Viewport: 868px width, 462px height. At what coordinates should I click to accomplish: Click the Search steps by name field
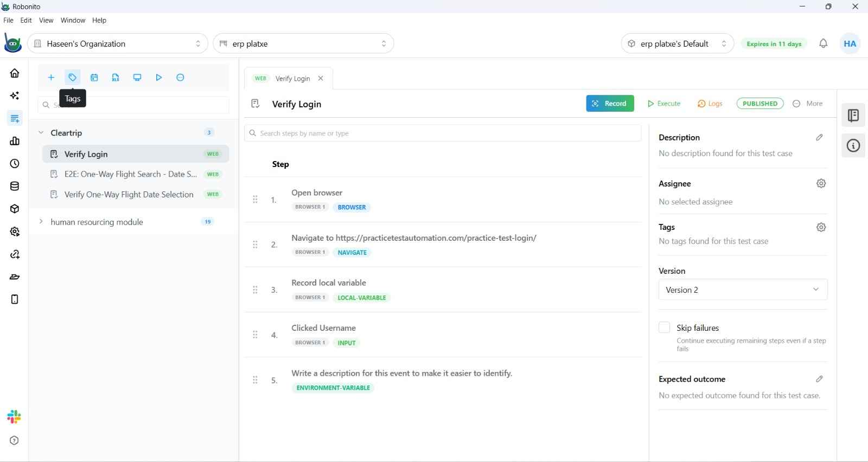click(443, 133)
